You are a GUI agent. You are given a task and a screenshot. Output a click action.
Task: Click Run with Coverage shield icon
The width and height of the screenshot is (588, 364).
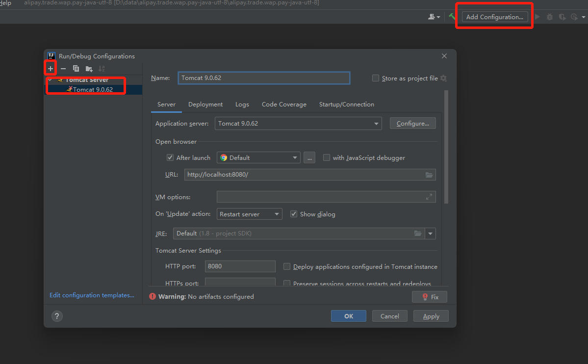(x=562, y=17)
